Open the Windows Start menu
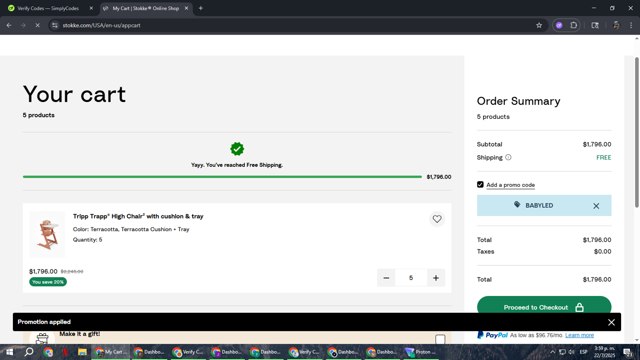640x360 pixels. coord(9,352)
